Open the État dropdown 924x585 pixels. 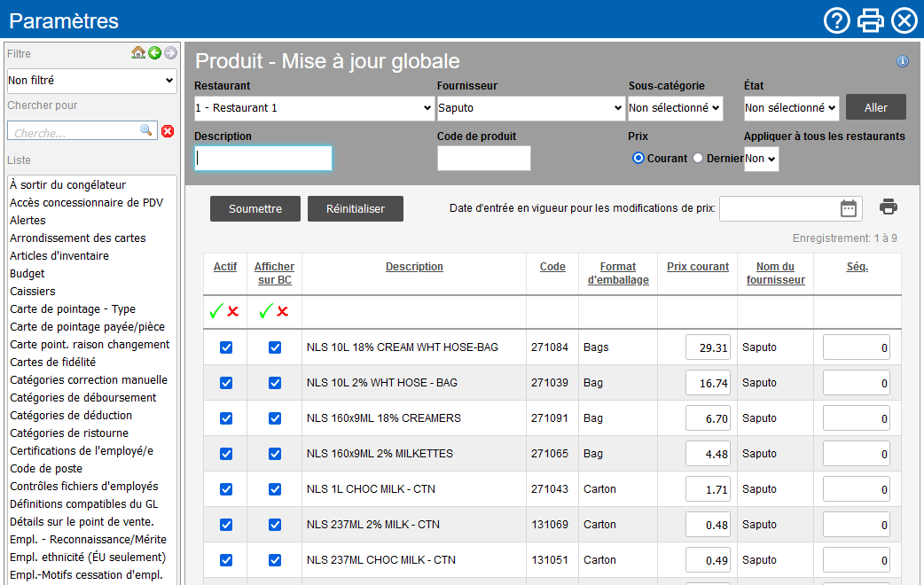point(791,108)
